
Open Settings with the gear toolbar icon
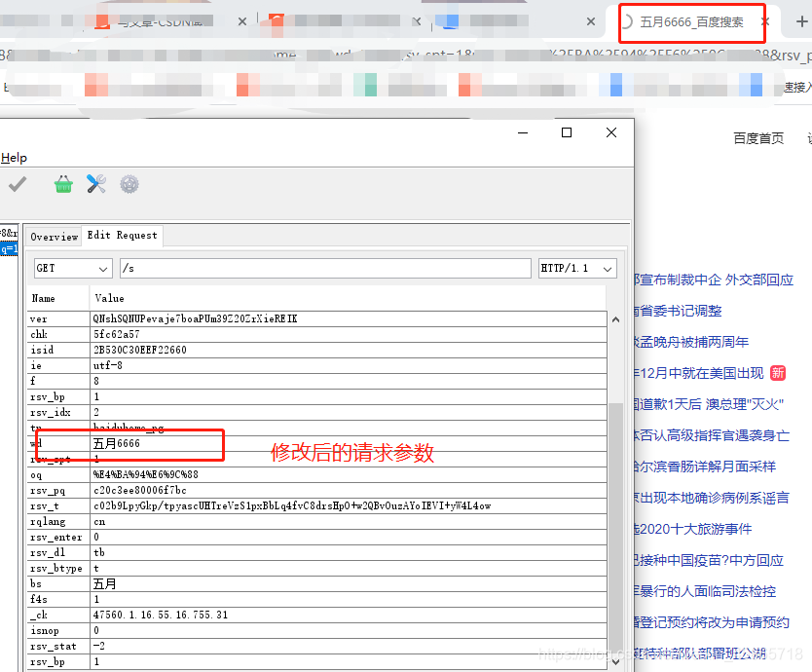tap(129, 184)
